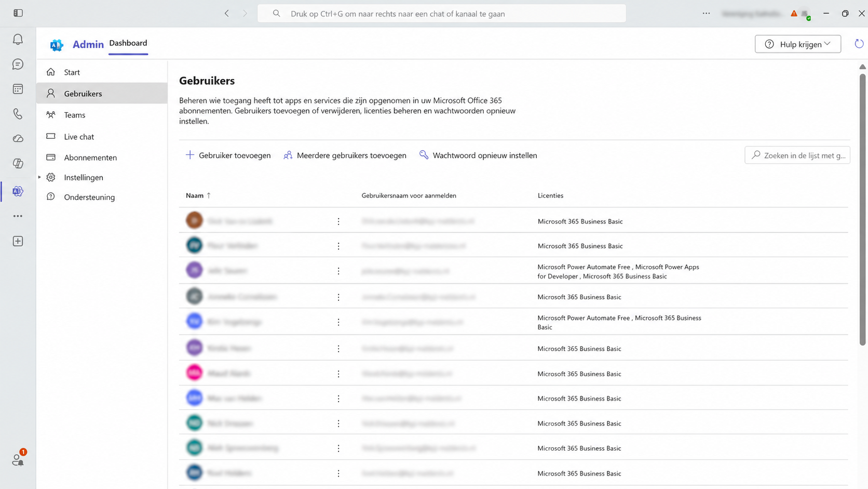Image resolution: width=868 pixels, height=489 pixels.
Task: Focus the top search bar
Action: click(441, 14)
